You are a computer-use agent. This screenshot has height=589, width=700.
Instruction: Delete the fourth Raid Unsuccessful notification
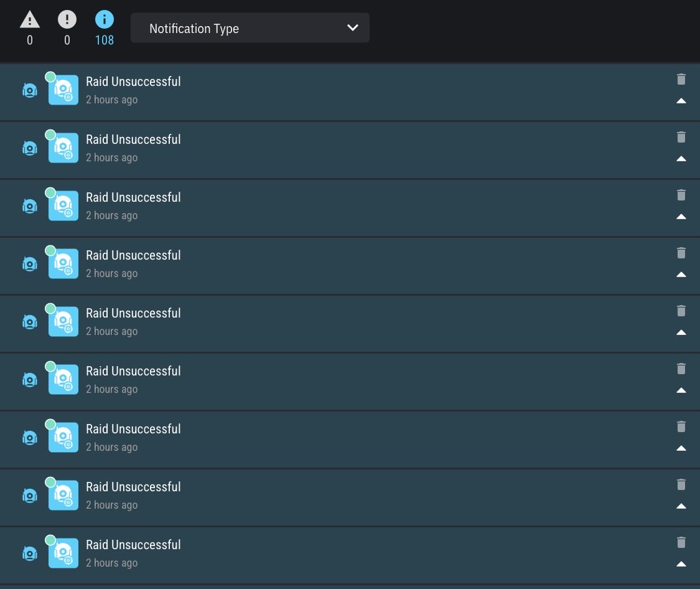click(681, 253)
